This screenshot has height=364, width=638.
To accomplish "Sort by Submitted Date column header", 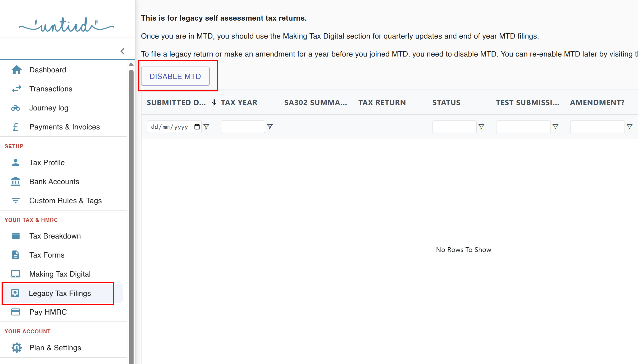I will pos(176,102).
